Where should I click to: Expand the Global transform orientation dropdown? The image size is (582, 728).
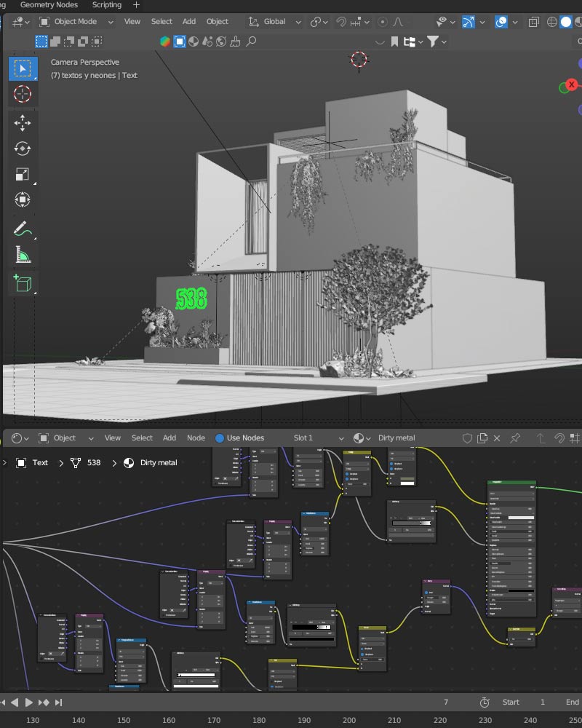click(275, 22)
